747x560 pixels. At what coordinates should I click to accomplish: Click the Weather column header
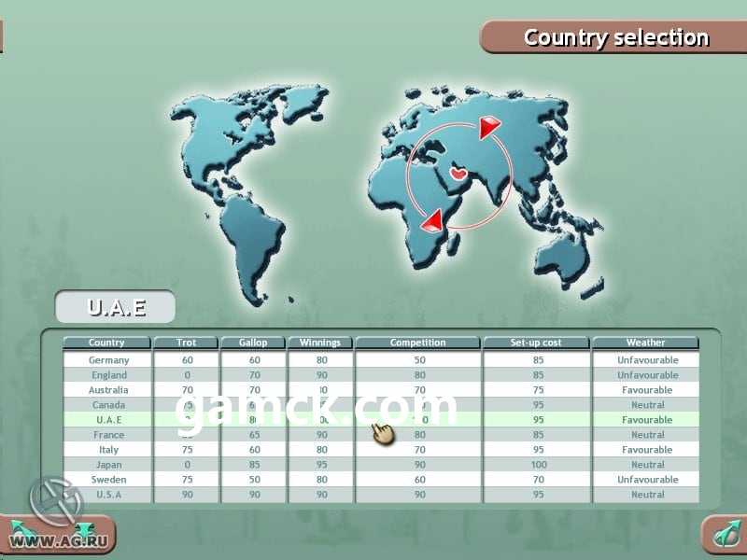pyautogui.click(x=645, y=343)
